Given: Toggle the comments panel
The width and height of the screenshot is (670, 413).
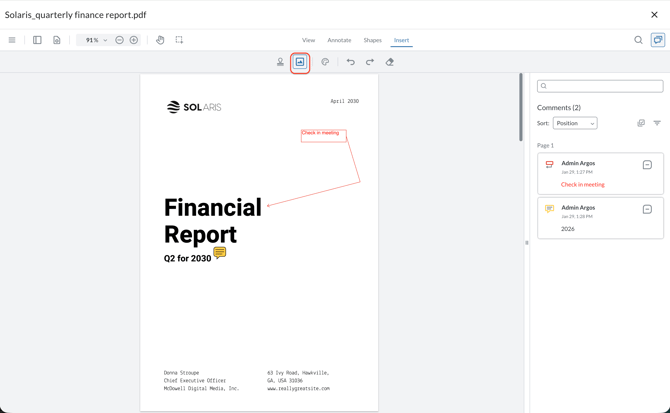Looking at the screenshot, I should [x=657, y=40].
